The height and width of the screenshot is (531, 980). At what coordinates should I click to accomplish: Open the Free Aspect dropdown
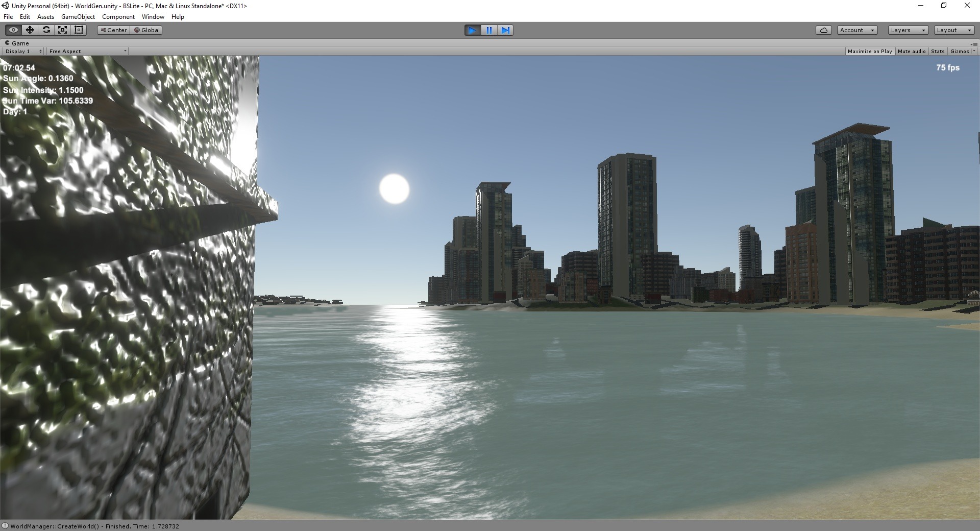tap(87, 51)
